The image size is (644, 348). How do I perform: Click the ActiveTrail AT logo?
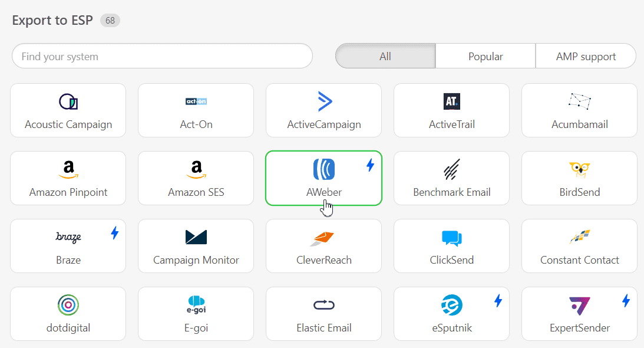pos(452,101)
